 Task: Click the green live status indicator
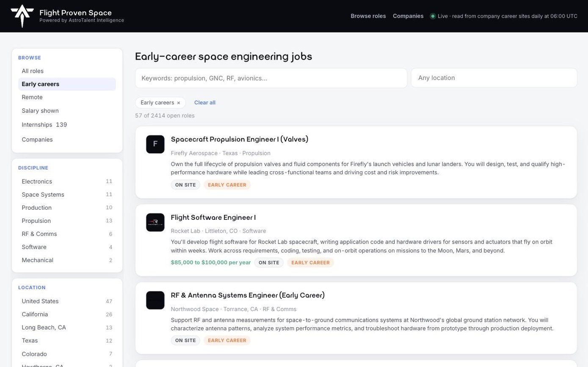tap(433, 16)
